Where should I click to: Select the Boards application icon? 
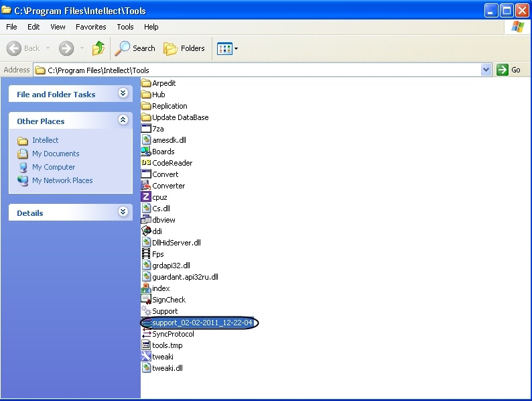[146, 152]
